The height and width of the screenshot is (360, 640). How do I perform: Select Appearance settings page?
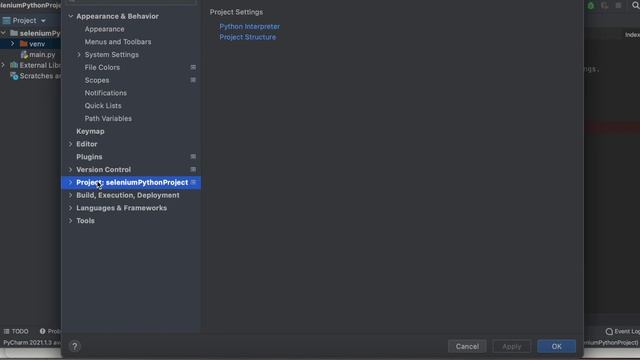[104, 29]
